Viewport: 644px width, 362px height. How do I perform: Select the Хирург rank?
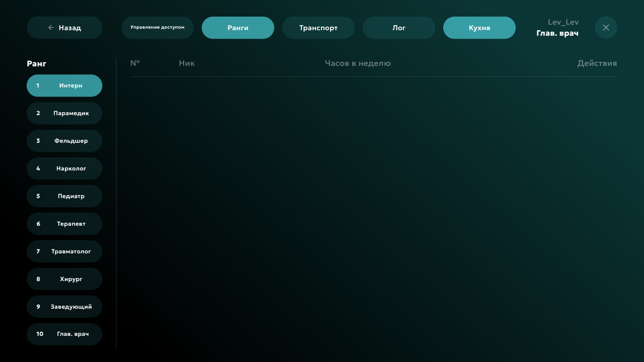pyautogui.click(x=64, y=279)
